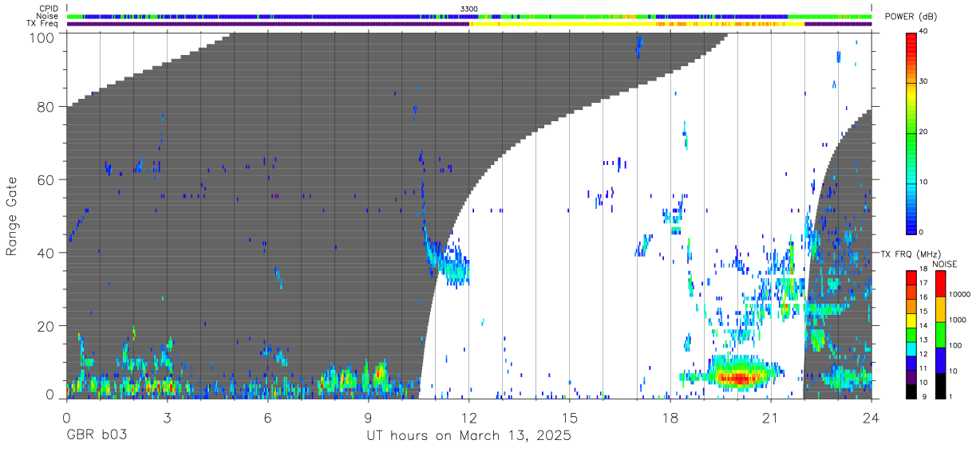Click the x-axis tick label '9'
Image resolution: width=980 pixels, height=452 pixels.
[368, 417]
